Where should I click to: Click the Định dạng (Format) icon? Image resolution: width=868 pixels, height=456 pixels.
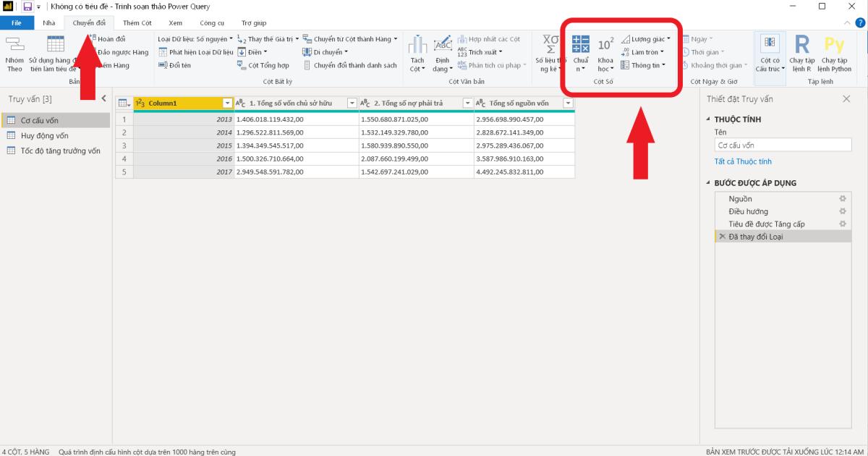pos(443,44)
